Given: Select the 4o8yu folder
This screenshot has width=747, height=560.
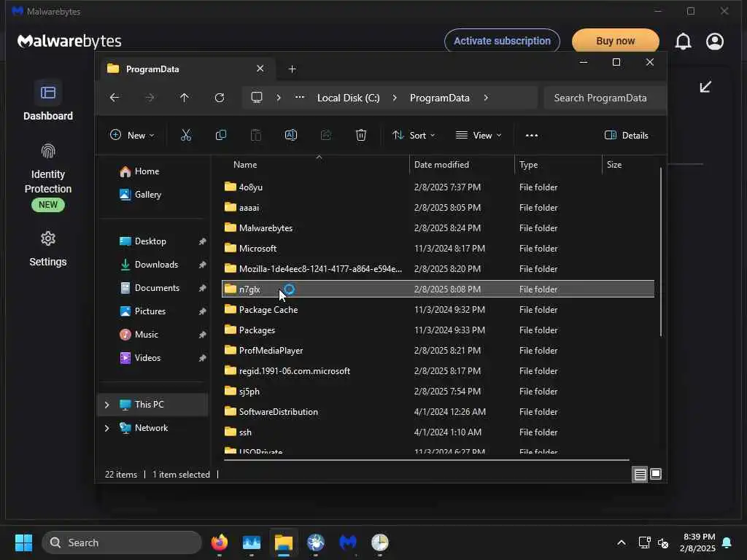Looking at the screenshot, I should 438,187.
